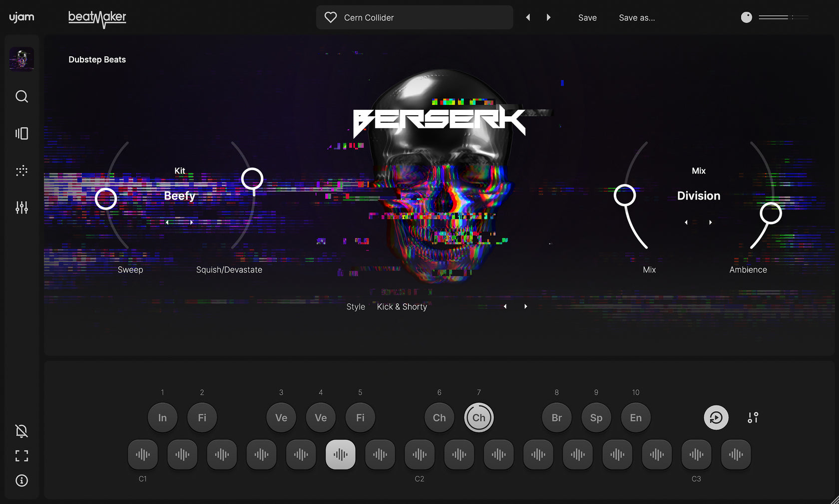This screenshot has width=839, height=504.
Task: Select the mixer sliders icon in sidebar
Action: (x=21, y=208)
